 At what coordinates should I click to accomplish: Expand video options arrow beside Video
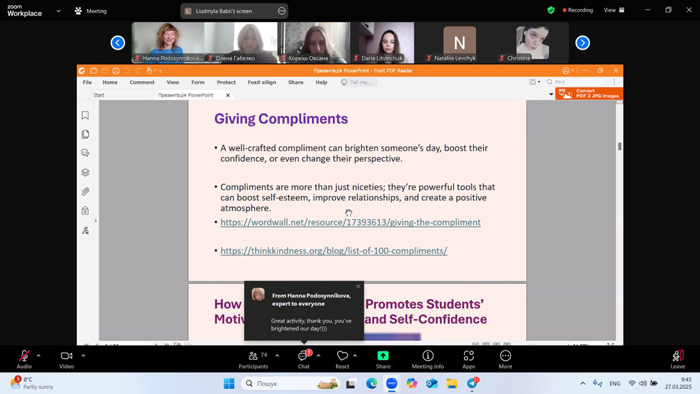pyautogui.click(x=83, y=356)
